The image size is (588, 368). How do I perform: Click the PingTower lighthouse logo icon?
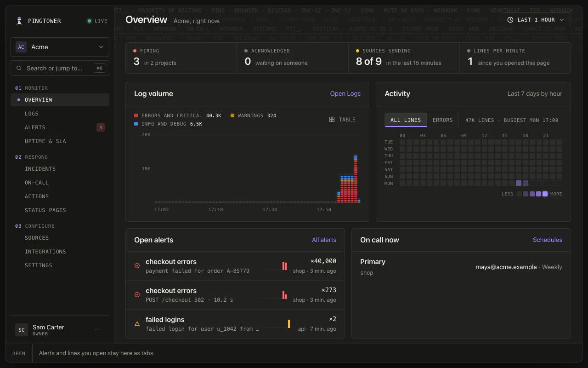pos(19,21)
